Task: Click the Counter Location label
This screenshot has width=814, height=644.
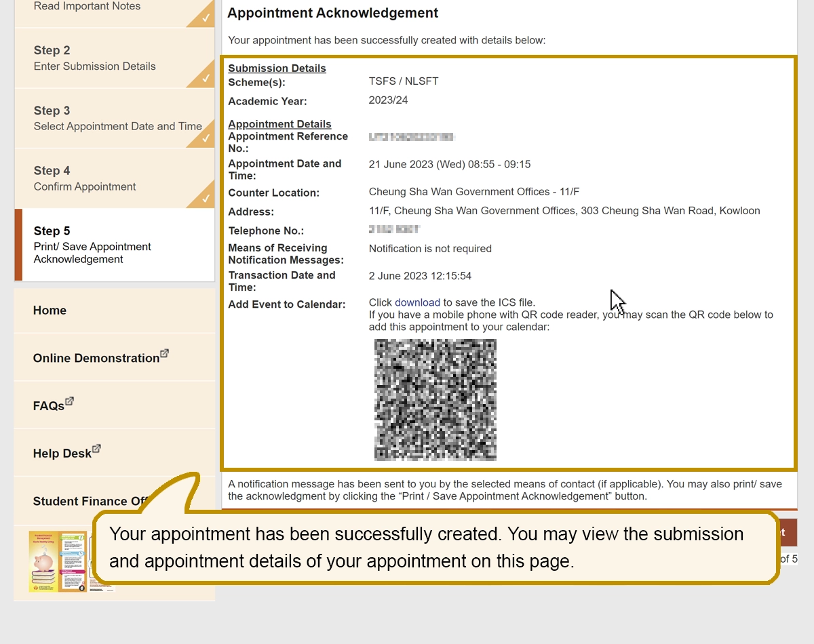Action: (273, 193)
